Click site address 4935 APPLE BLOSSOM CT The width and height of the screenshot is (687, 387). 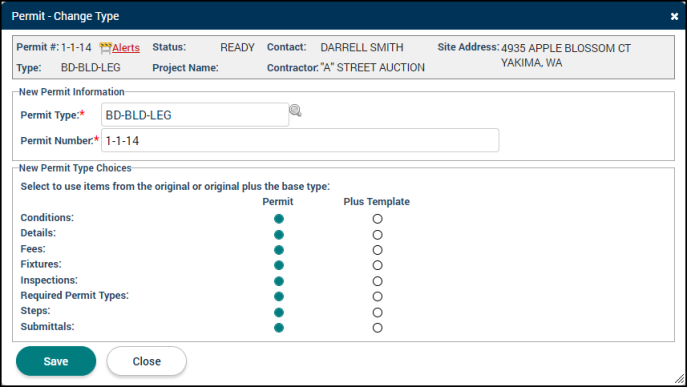click(x=566, y=48)
